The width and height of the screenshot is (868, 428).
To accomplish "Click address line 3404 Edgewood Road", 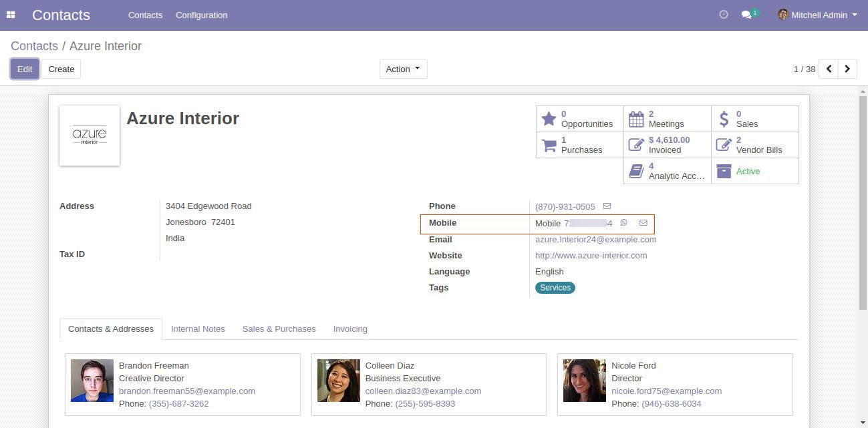I will [x=208, y=206].
